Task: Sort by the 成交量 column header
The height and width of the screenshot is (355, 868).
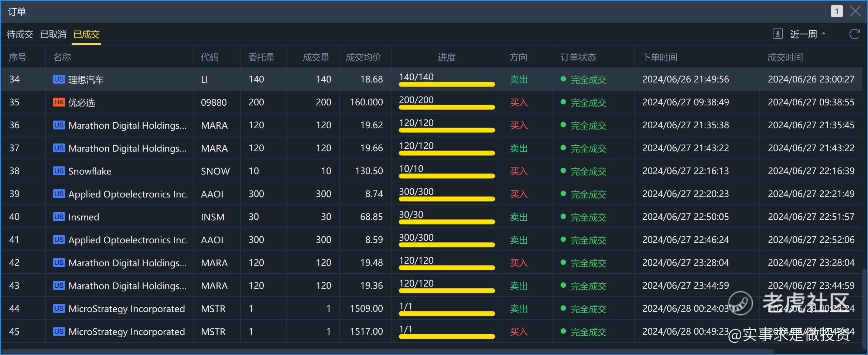Action: 316,57
